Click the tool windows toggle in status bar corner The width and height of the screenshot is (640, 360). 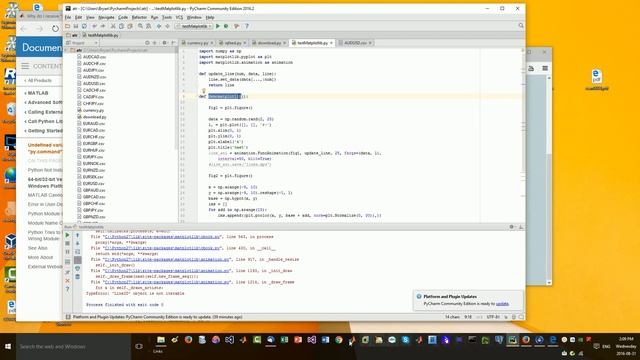tap(68, 317)
